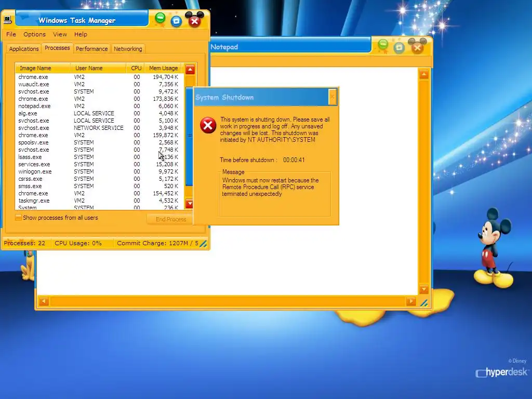The width and height of the screenshot is (532, 399).
Task: Select the svchost.exe NETWORK SERVICE row
Action: [x=99, y=128]
